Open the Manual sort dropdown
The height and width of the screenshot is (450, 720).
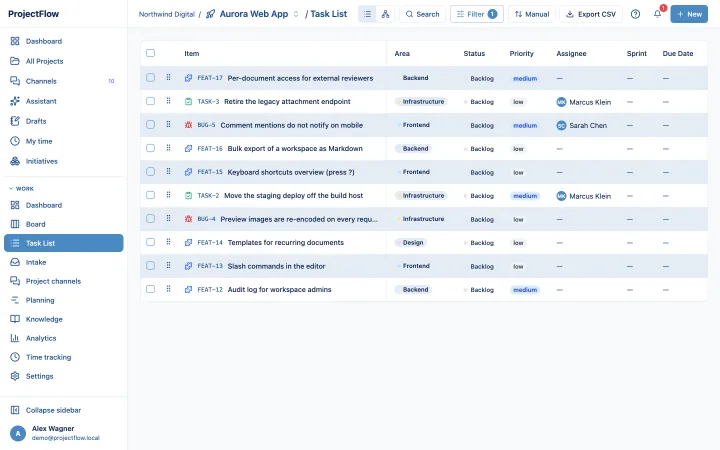coord(532,14)
